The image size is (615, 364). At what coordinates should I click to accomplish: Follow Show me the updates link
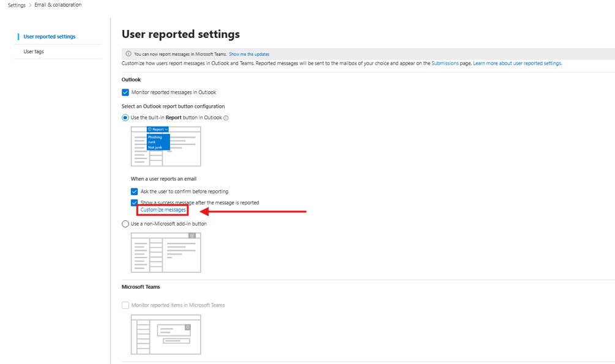point(249,54)
